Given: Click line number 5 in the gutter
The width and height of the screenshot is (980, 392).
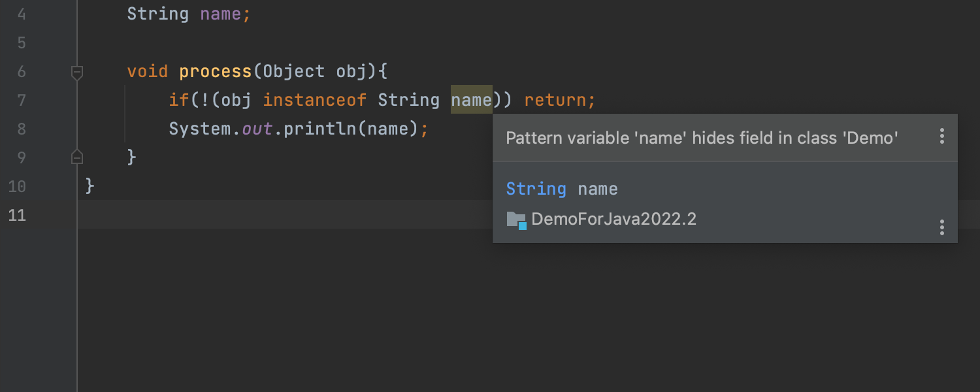Looking at the screenshot, I should [22, 43].
